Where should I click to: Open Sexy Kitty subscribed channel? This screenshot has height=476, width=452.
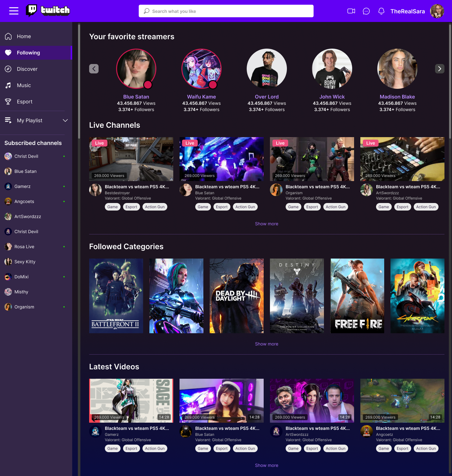point(35,262)
